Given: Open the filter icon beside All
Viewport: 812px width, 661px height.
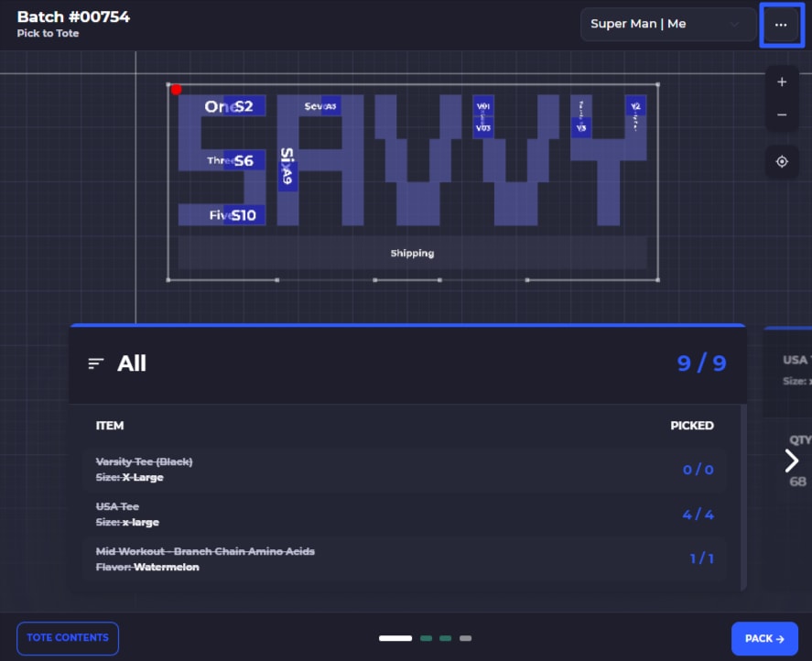Looking at the screenshot, I should [x=96, y=363].
